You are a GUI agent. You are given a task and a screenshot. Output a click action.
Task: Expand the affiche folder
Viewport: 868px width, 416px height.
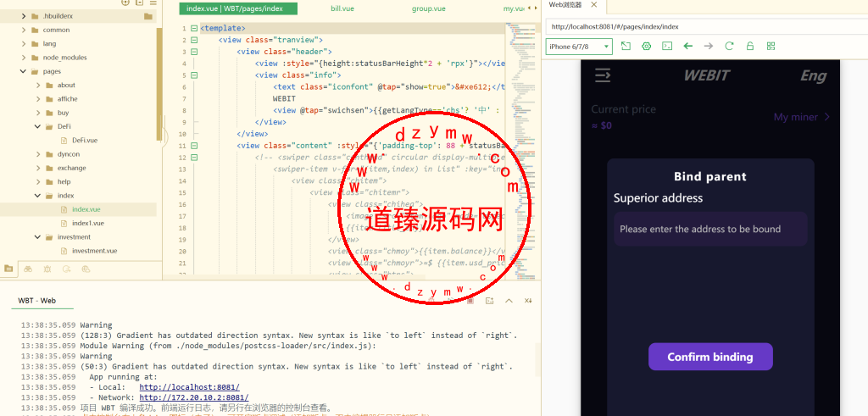(37, 99)
